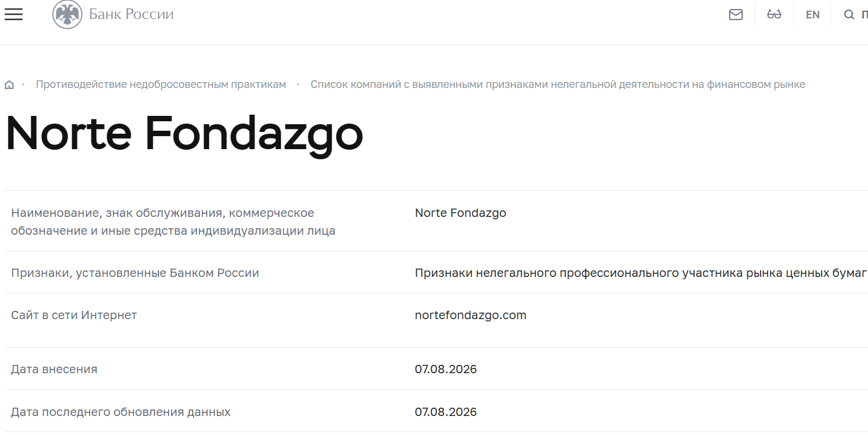This screenshot has height=435, width=868.
Task: Click the Банк России header text
Action: click(131, 14)
